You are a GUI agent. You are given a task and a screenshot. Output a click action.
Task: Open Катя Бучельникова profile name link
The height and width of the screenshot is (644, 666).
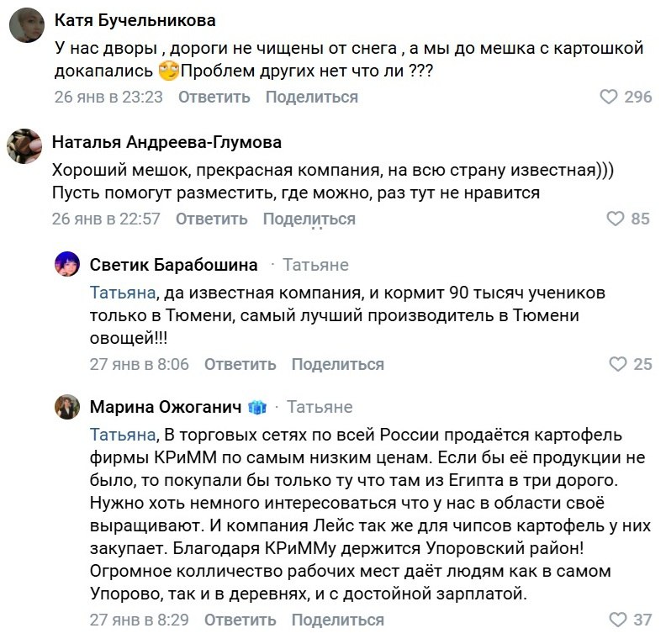coord(135,20)
